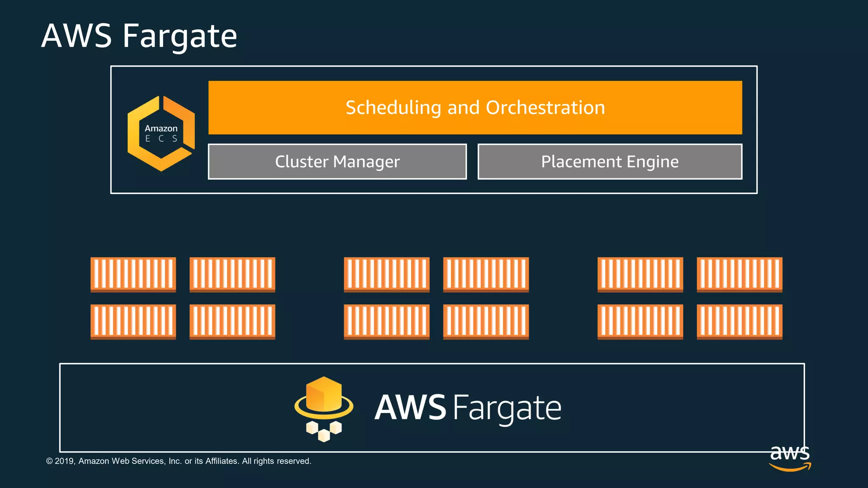Click the Placement Engine box
This screenshot has height=488, width=868.
point(609,162)
